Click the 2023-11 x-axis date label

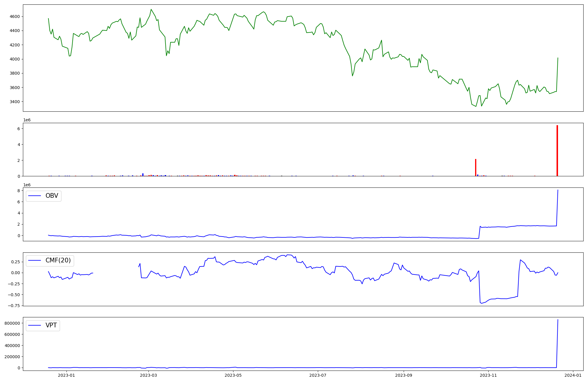(488, 375)
